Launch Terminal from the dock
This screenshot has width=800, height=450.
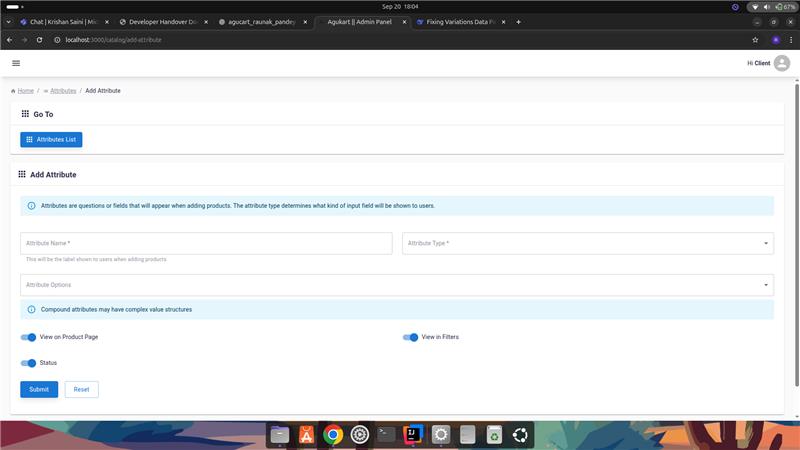coord(386,435)
